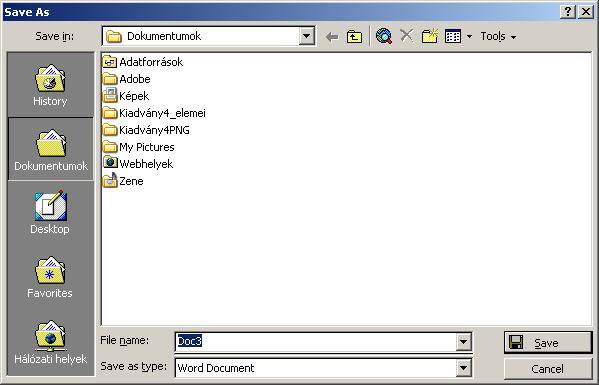Click the Help question mark button
Viewport: 599px width, 385px height.
pos(568,12)
